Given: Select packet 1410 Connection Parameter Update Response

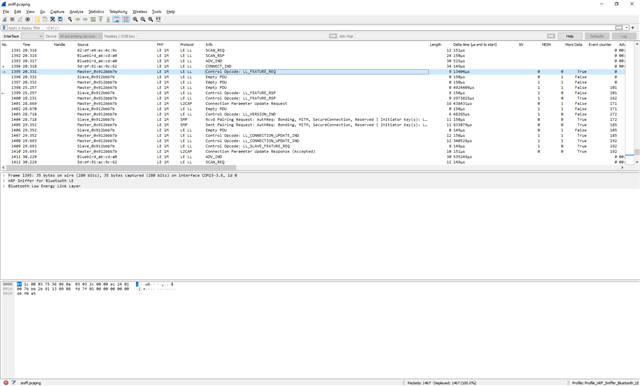Looking at the screenshot, I should 313,151.
